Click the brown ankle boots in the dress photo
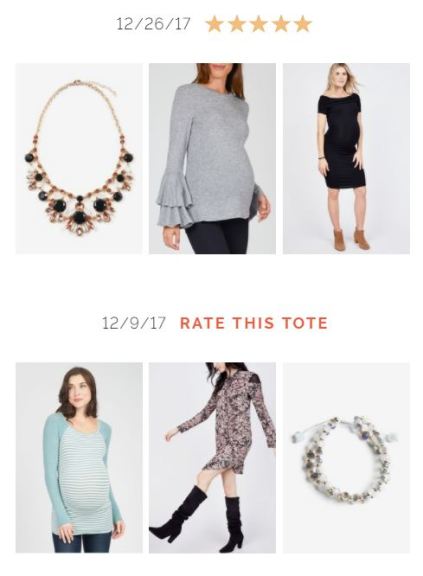 [351, 238]
